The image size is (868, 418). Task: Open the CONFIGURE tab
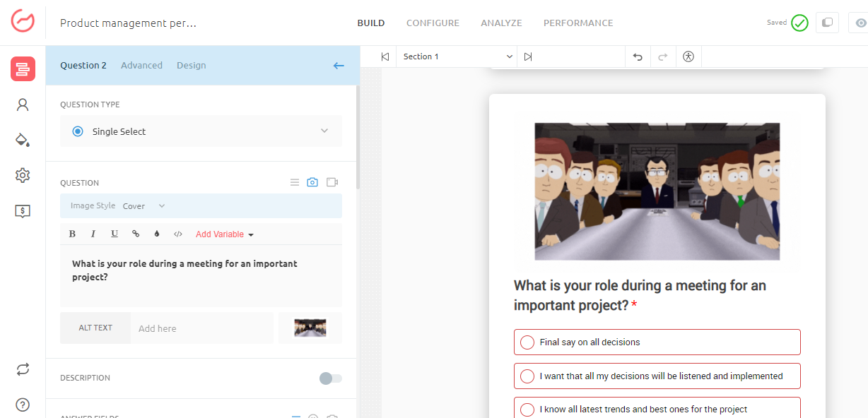click(433, 23)
